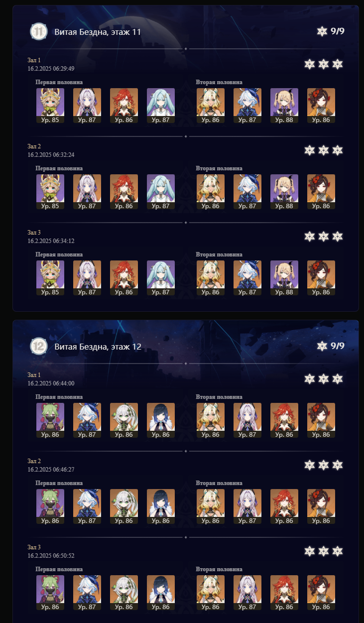This screenshot has height=623, width=364.
Task: Open the 'Витая Бездна, этаж 11' heading
Action: coord(98,32)
